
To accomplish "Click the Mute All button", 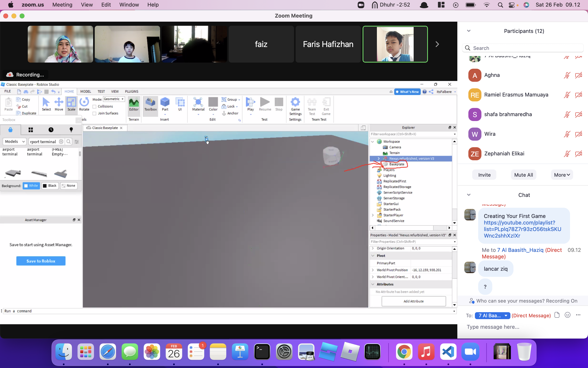I will 523,175.
